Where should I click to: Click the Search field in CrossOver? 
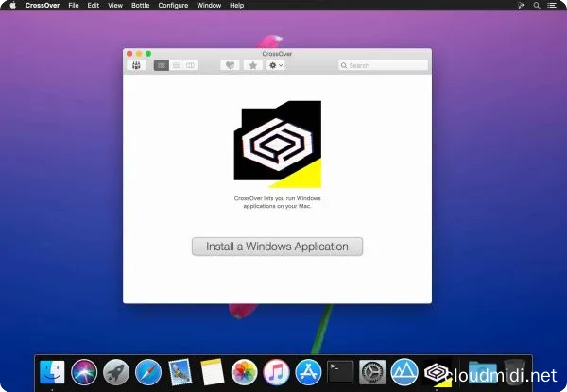(384, 65)
